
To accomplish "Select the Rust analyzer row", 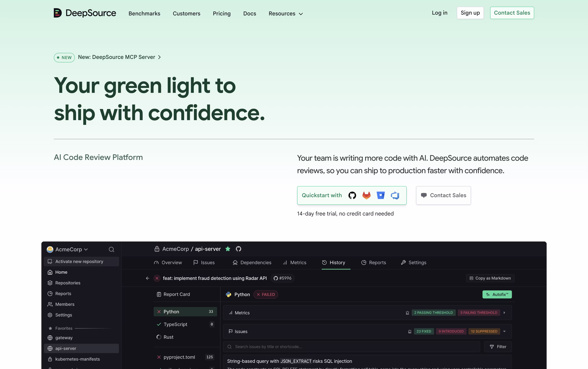I will point(185,337).
